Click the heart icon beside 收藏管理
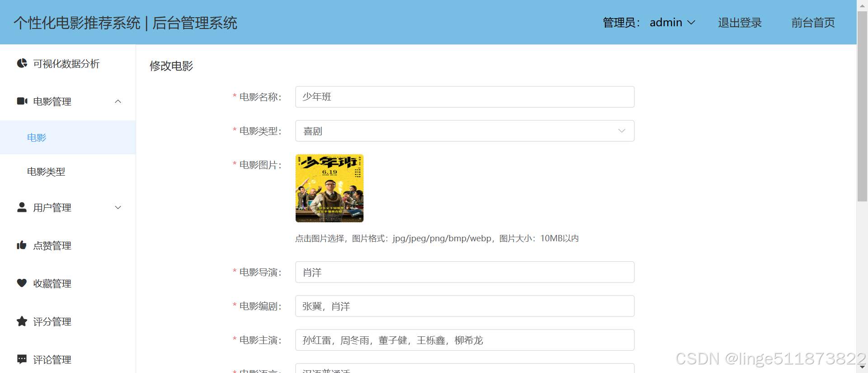Screen dimensions: 868x373 pyautogui.click(x=22, y=283)
